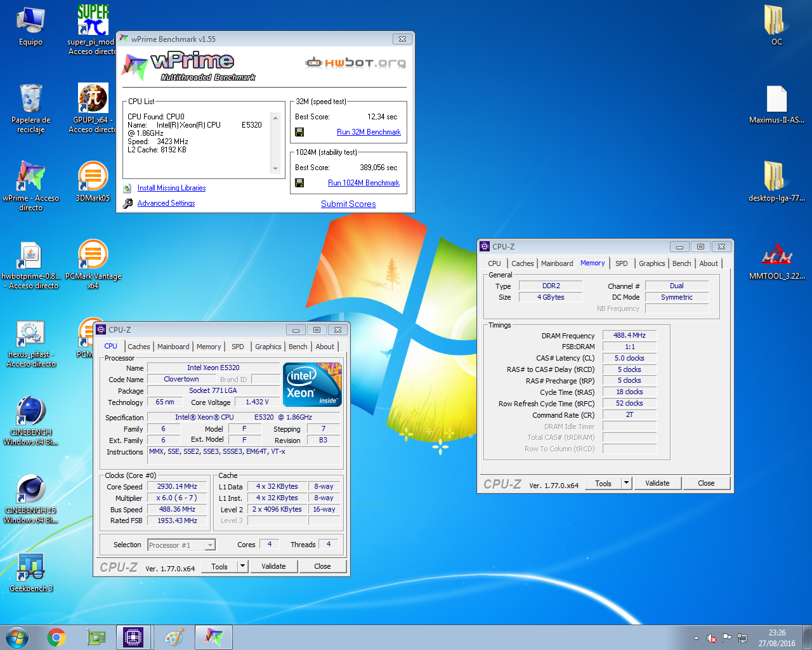The height and width of the screenshot is (650, 812).
Task: Click Validate in right CPU-Z window
Action: pos(657,483)
